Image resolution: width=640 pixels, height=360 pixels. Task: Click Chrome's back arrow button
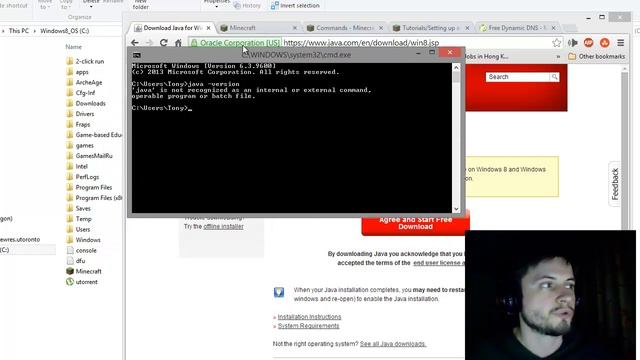click(x=135, y=42)
